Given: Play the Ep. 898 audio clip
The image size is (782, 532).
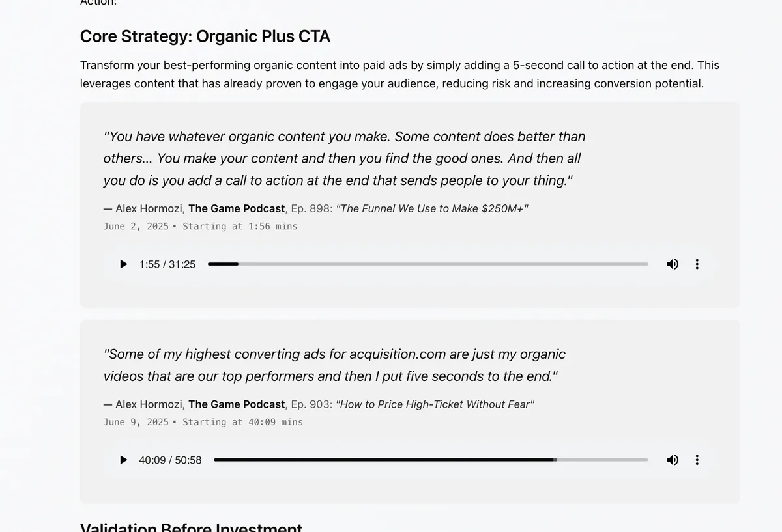Looking at the screenshot, I should pyautogui.click(x=124, y=264).
